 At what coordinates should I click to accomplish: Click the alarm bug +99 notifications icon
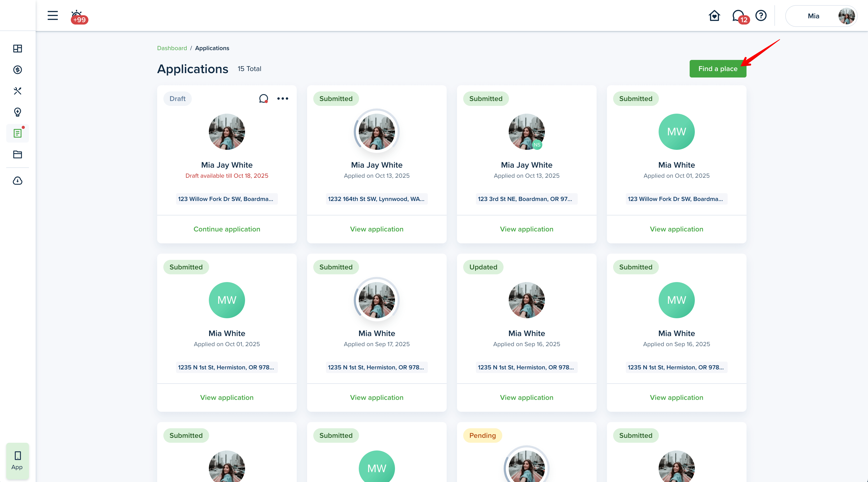point(78,16)
